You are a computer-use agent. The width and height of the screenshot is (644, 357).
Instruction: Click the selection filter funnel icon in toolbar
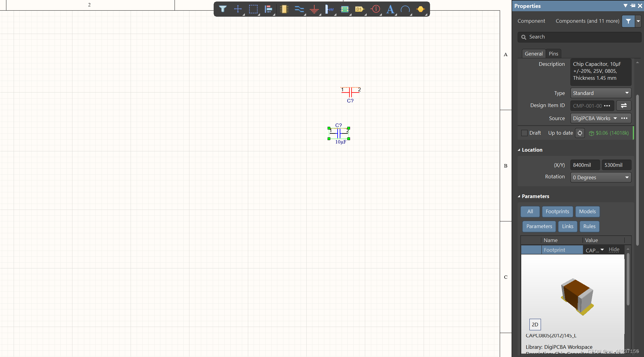click(223, 9)
